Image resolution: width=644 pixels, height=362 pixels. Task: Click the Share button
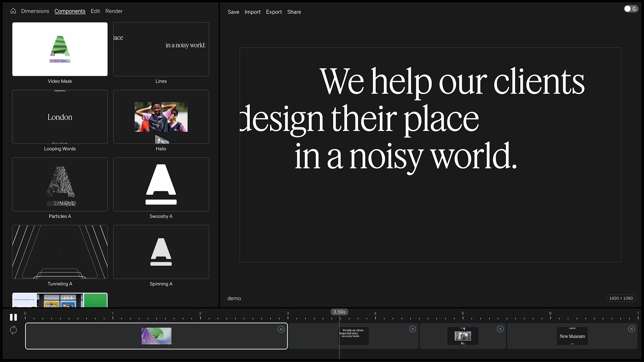point(294,12)
